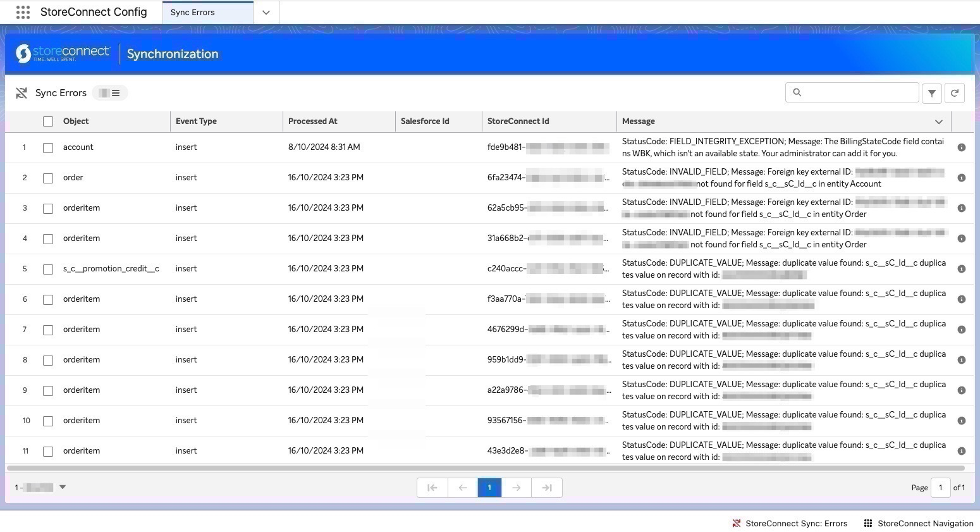Go to next page arrow
Image resolution: width=980 pixels, height=532 pixels.
[x=517, y=488]
